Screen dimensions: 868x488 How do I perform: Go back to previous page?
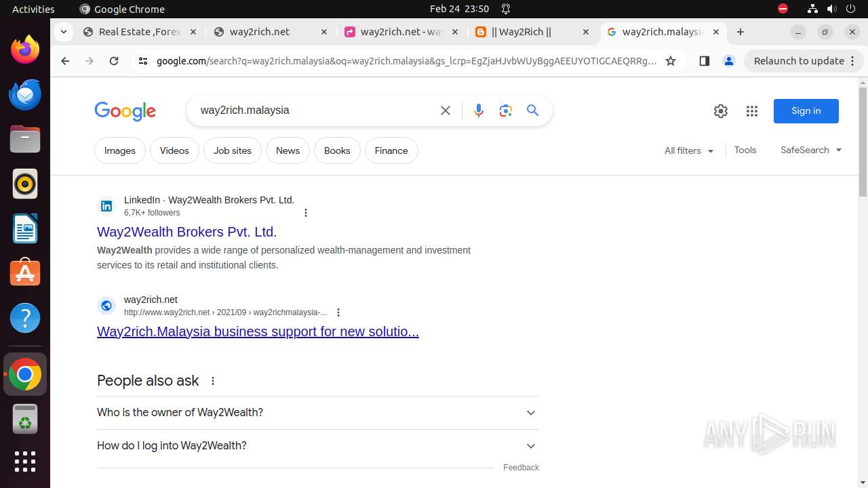point(65,61)
